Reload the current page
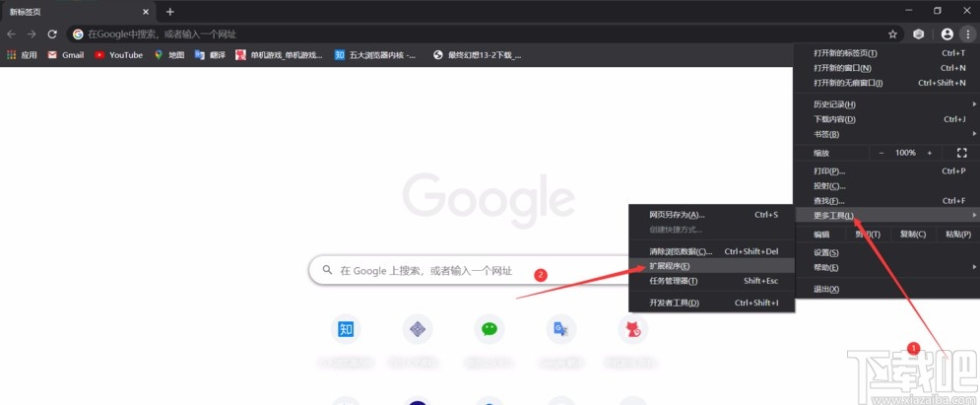The image size is (980, 405). click(52, 34)
